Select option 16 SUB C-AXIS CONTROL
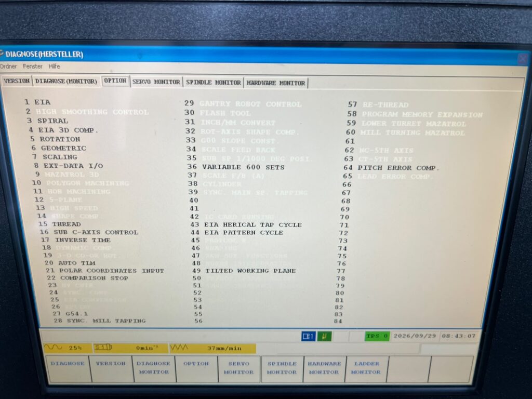The width and height of the screenshot is (532, 399). point(89,232)
